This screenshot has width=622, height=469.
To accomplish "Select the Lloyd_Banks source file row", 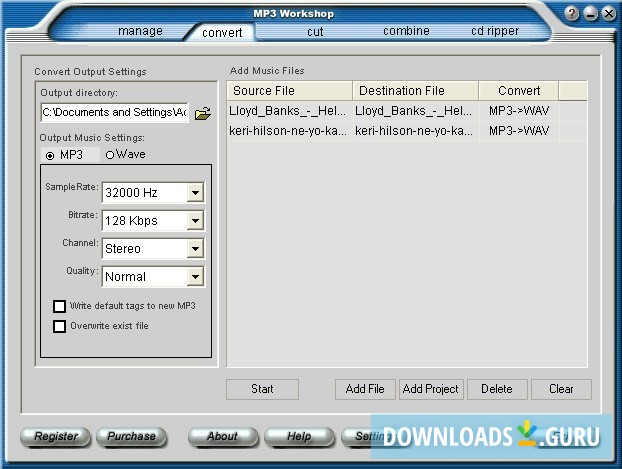I will (x=288, y=111).
